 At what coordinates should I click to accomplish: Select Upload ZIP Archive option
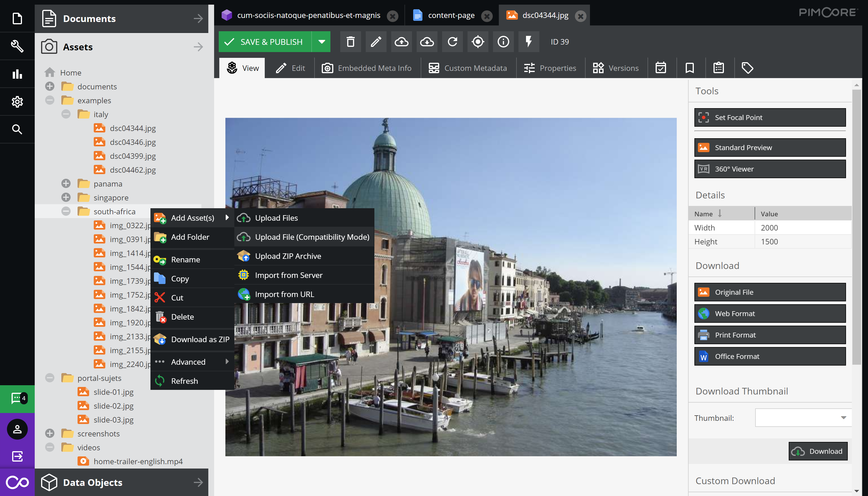[288, 256]
